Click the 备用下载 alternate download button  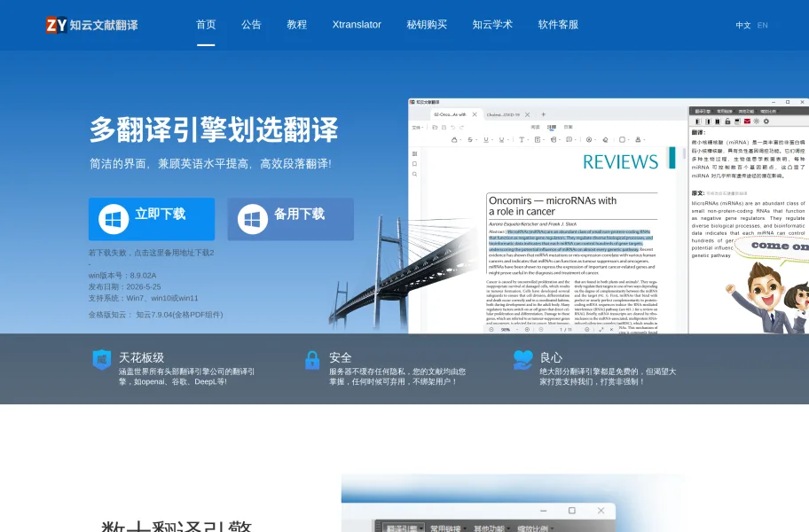click(x=290, y=219)
